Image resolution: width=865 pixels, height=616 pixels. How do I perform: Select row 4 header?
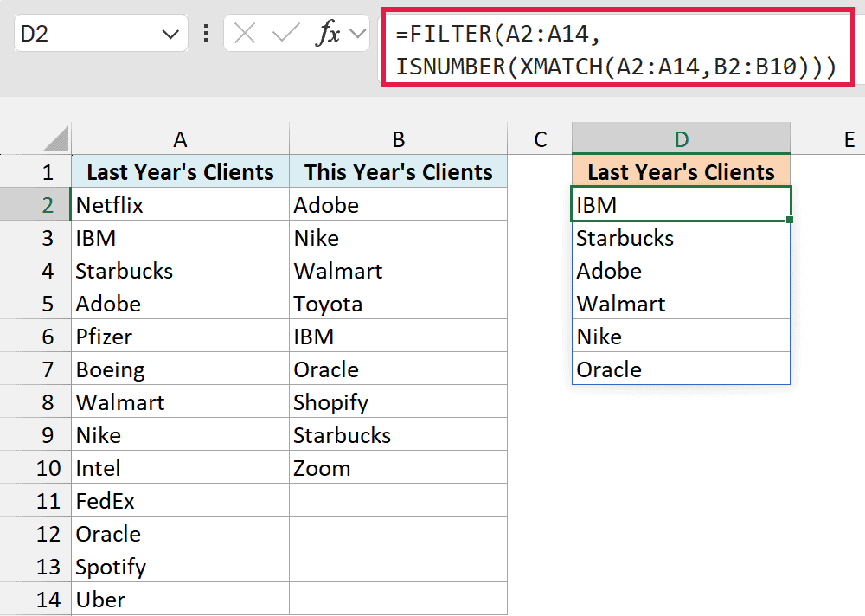point(35,270)
